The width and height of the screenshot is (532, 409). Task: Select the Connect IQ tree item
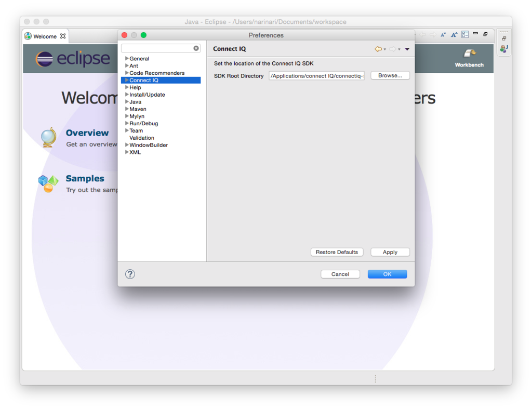point(161,80)
